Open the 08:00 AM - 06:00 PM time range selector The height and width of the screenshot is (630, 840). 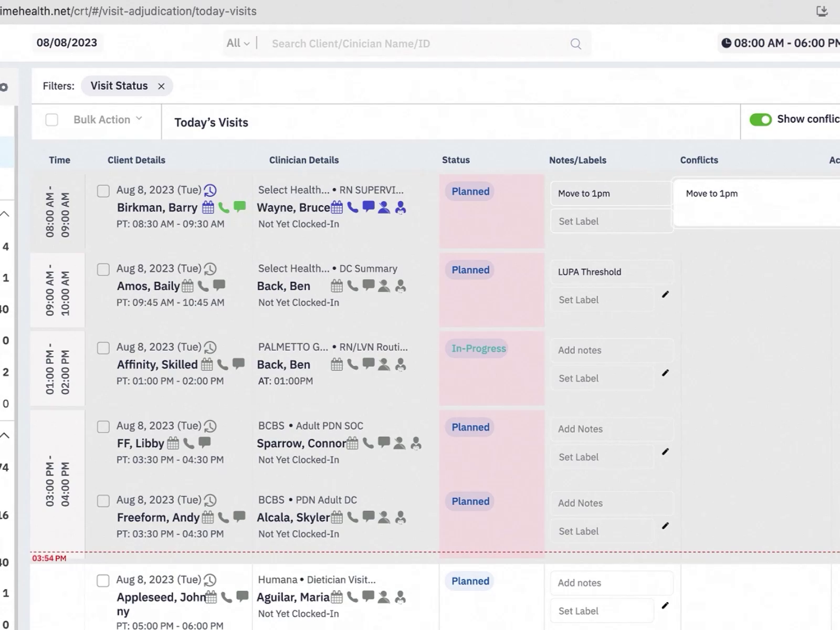780,43
